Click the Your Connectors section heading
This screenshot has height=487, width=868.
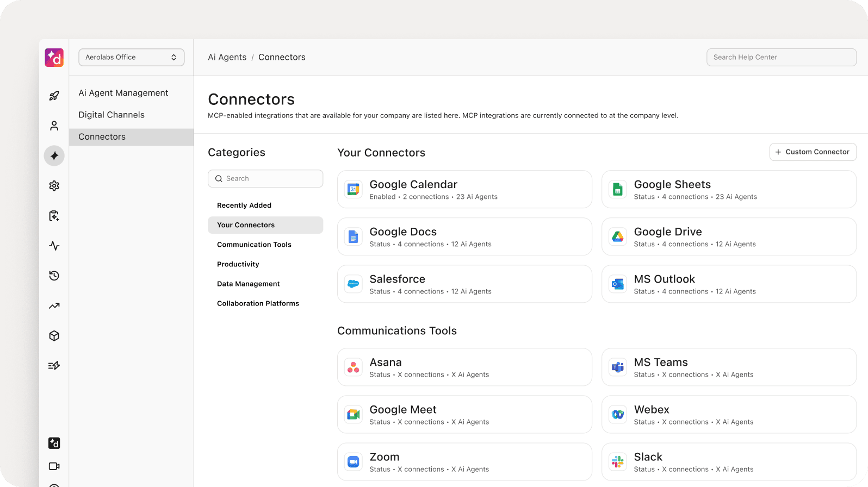pyautogui.click(x=381, y=153)
